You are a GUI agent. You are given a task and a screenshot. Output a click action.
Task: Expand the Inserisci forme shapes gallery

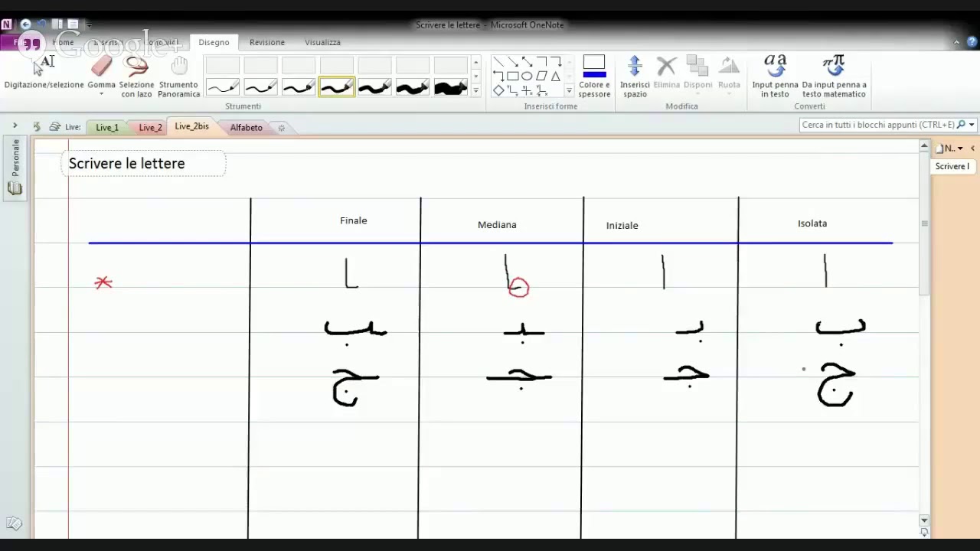pos(569,91)
